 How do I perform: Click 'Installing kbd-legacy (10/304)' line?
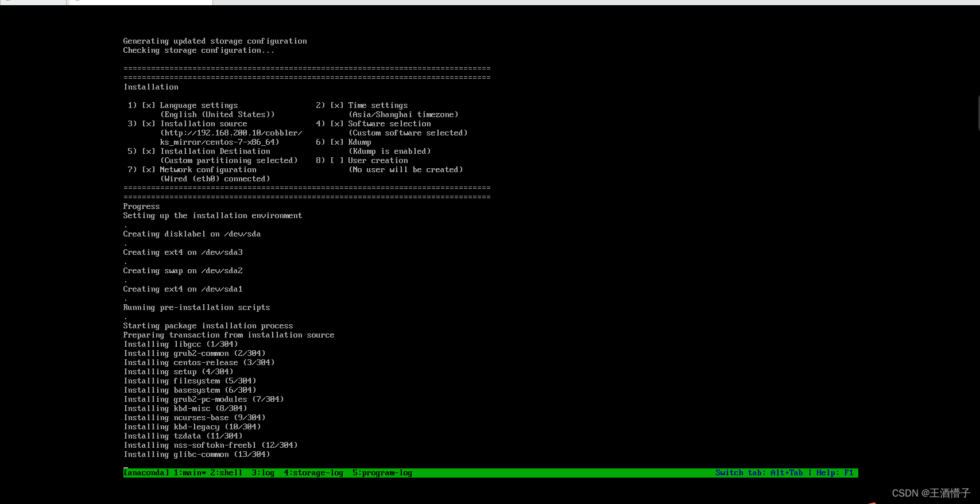192,427
